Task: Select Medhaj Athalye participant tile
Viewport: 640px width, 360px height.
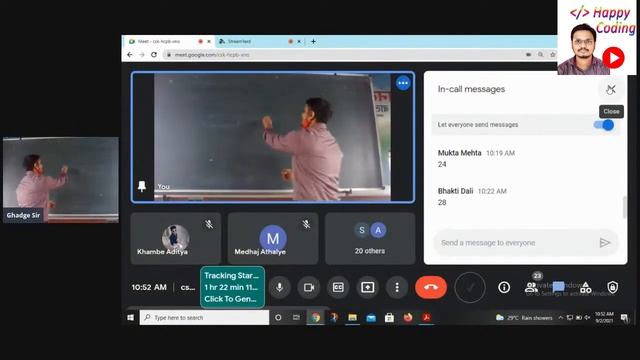Action: [273, 238]
